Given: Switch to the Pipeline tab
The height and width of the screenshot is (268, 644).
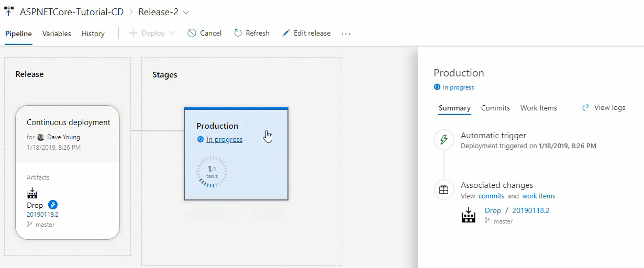Looking at the screenshot, I should pyautogui.click(x=18, y=33).
